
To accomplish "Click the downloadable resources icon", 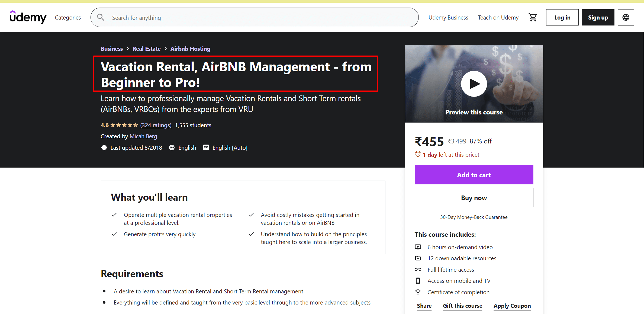I will (x=418, y=258).
